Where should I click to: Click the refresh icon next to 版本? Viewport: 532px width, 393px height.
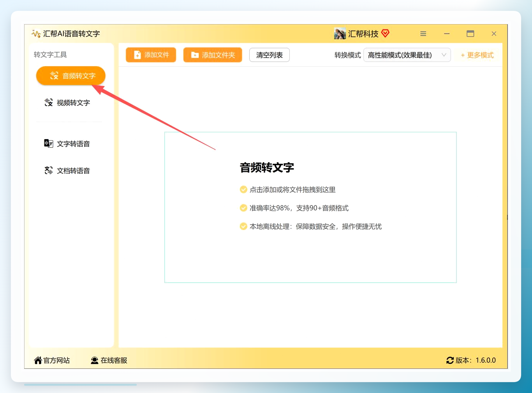click(450, 360)
